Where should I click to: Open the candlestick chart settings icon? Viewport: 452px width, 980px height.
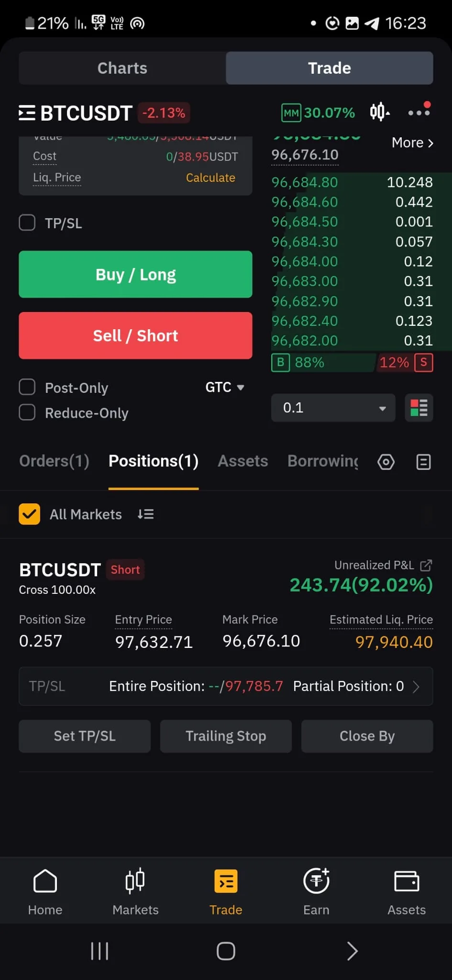point(379,112)
